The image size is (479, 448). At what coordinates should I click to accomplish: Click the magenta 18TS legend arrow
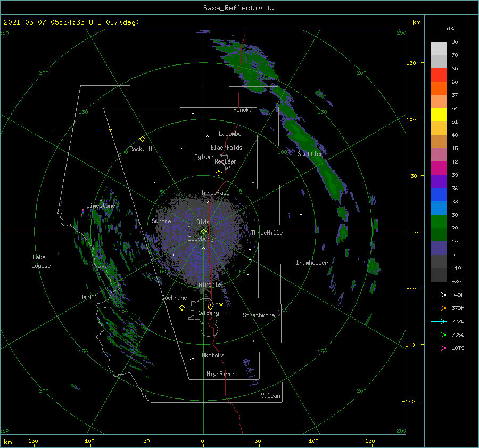[439, 348]
